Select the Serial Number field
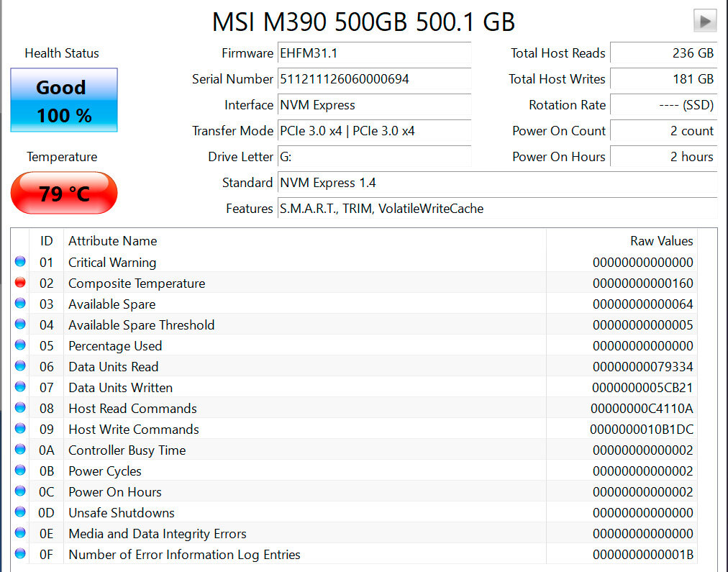This screenshot has width=728, height=572. coord(374,79)
